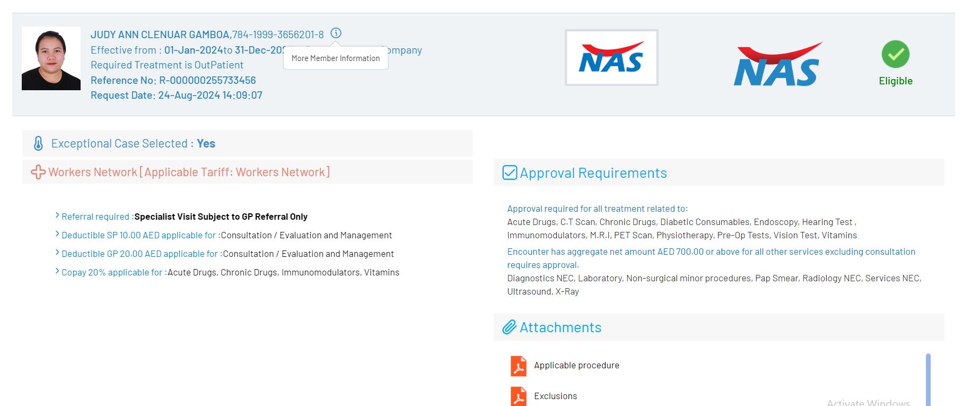Viewport: 980px width, 406px height.
Task: Expand the Deductible SP 10.00 AED chevron
Action: pos(57,234)
